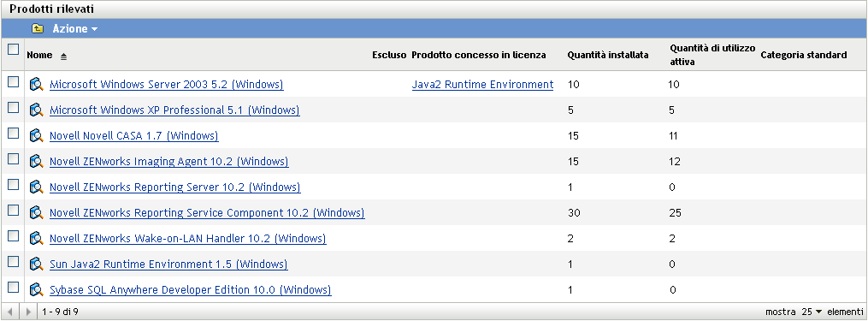The height and width of the screenshot is (321, 868).
Task: Click previous page arrow in pager
Action: [9, 312]
